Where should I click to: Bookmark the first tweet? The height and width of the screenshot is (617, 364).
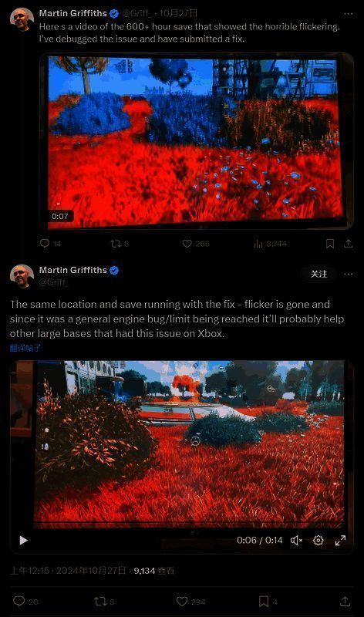pyautogui.click(x=330, y=244)
